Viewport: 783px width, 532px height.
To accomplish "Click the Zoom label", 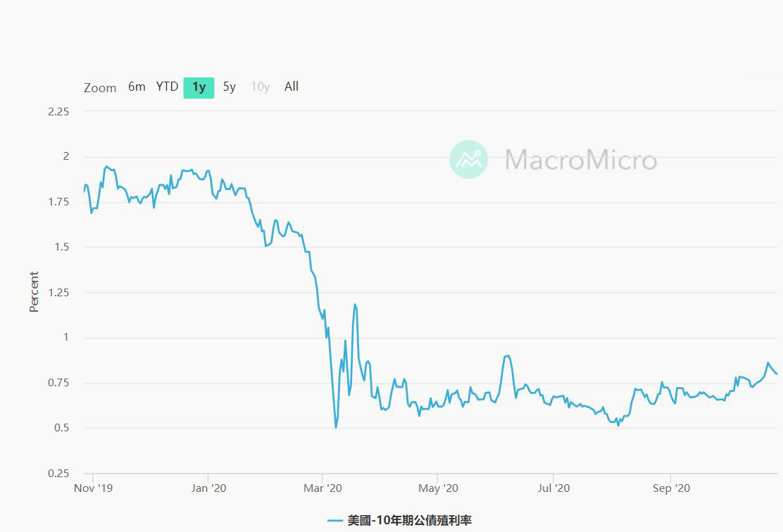I will (x=100, y=88).
